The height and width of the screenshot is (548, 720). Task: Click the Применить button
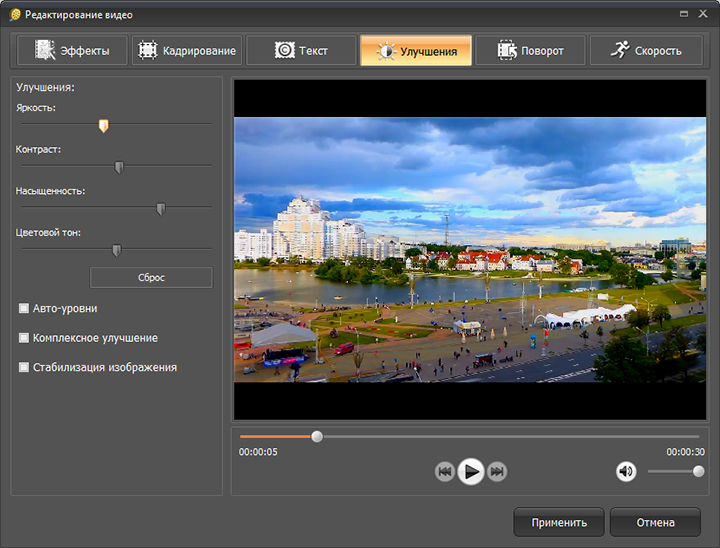pos(559,522)
